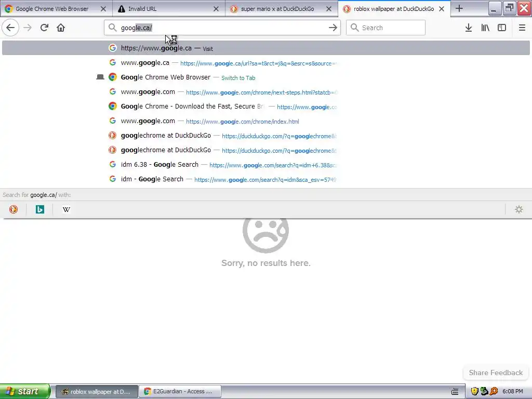The image size is (532, 399).
Task: Search with DuckDuckGo one-off engine icon
Action: click(13, 209)
